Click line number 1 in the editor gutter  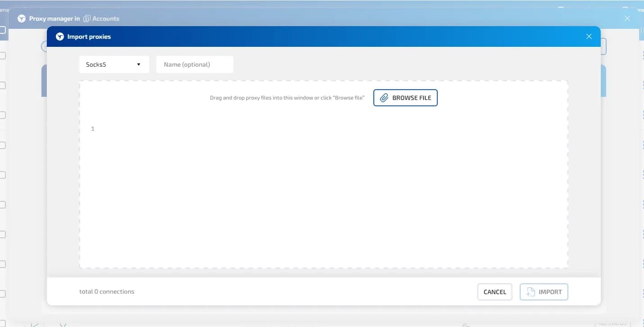pos(93,129)
